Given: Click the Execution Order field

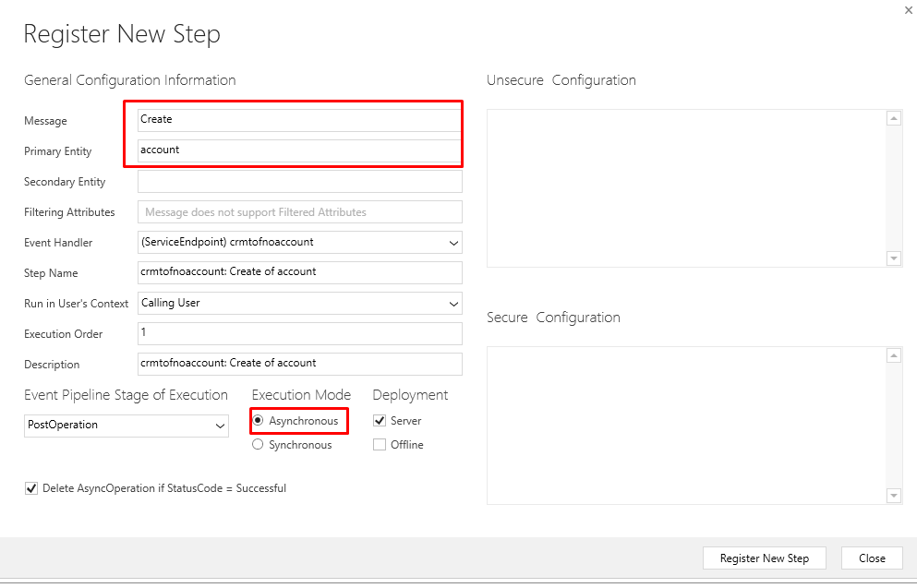Looking at the screenshot, I should pos(300,334).
